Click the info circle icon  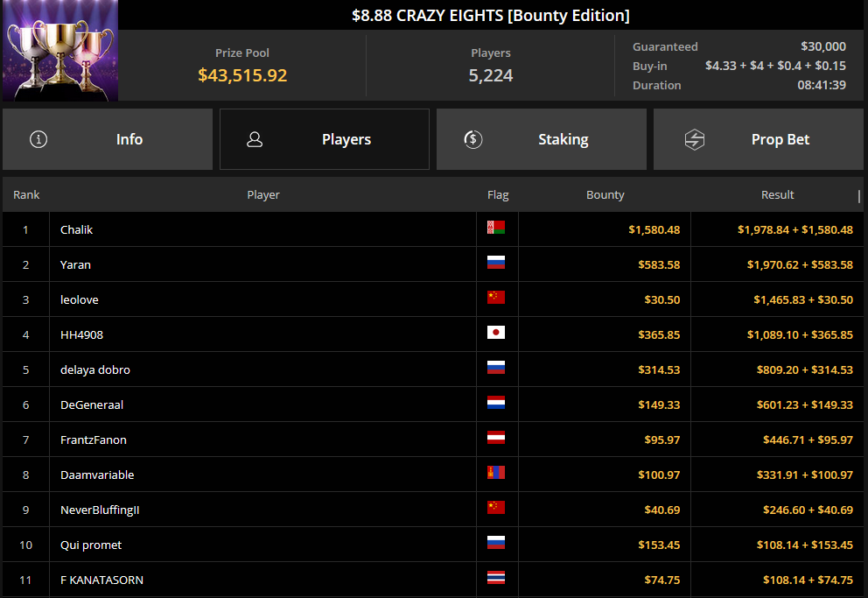click(38, 139)
